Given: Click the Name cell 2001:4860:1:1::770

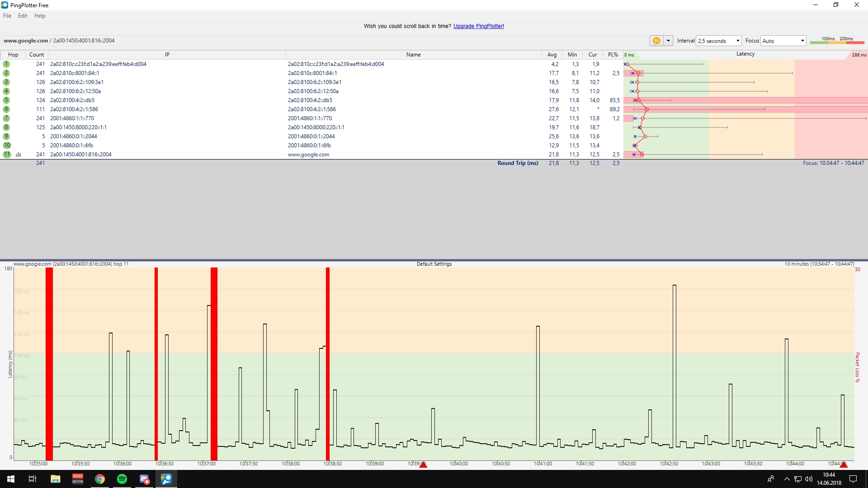Looking at the screenshot, I should [310, 118].
